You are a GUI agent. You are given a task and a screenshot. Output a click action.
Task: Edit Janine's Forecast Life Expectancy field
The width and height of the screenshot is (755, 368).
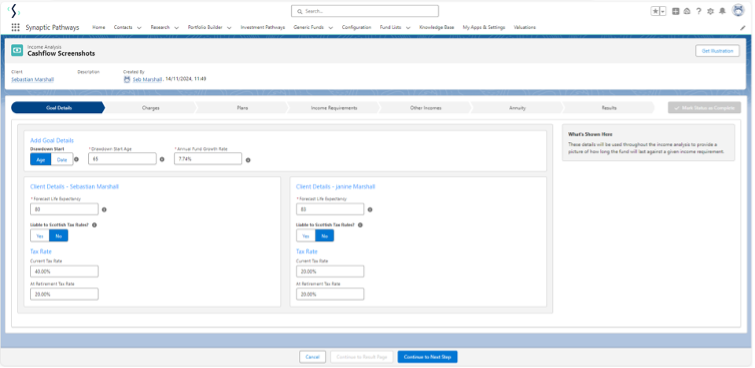[x=330, y=209]
